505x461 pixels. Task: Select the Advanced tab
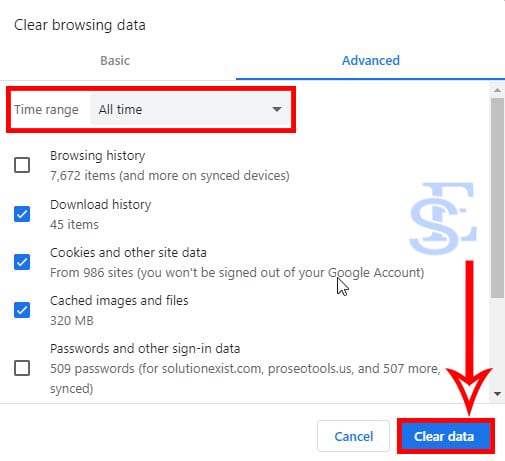click(x=371, y=61)
